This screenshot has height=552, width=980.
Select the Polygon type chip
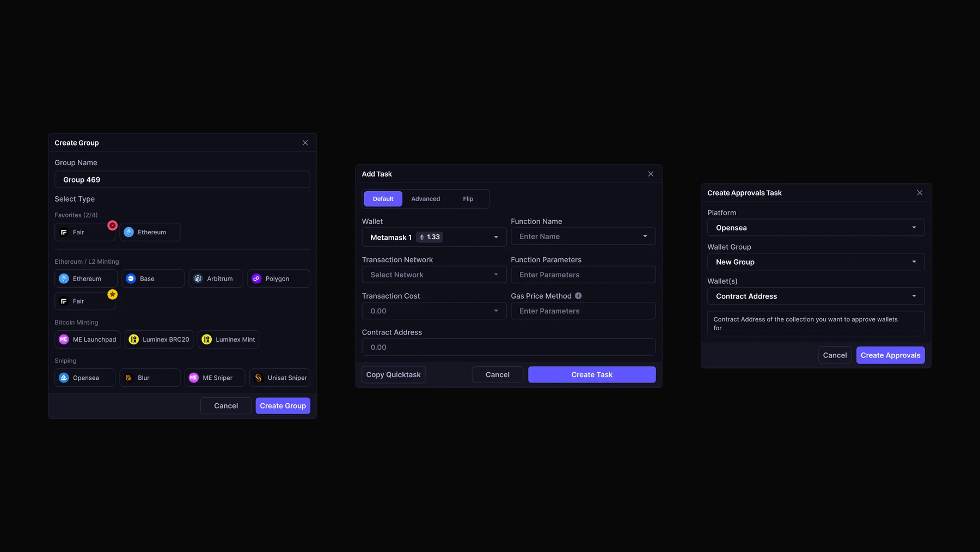pos(279,278)
